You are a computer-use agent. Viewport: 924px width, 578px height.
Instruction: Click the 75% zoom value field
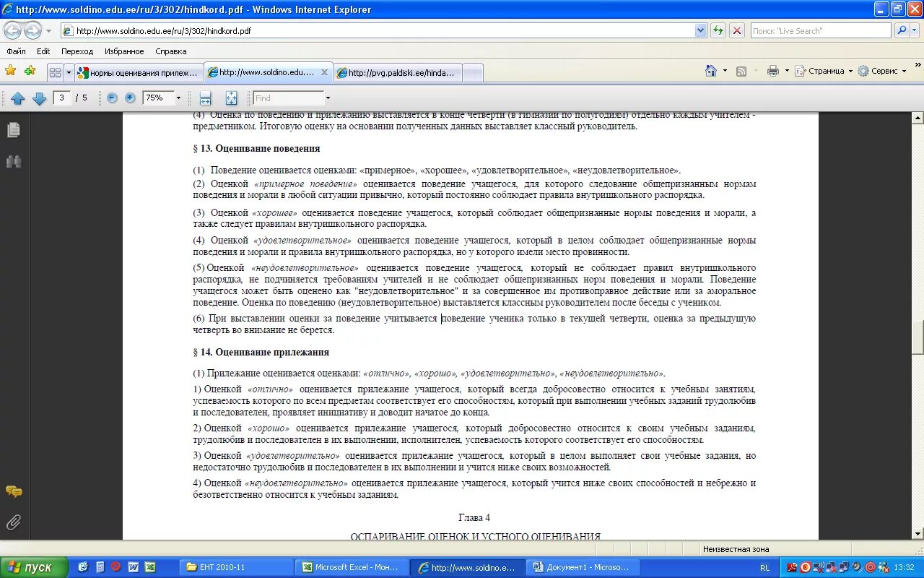click(158, 98)
